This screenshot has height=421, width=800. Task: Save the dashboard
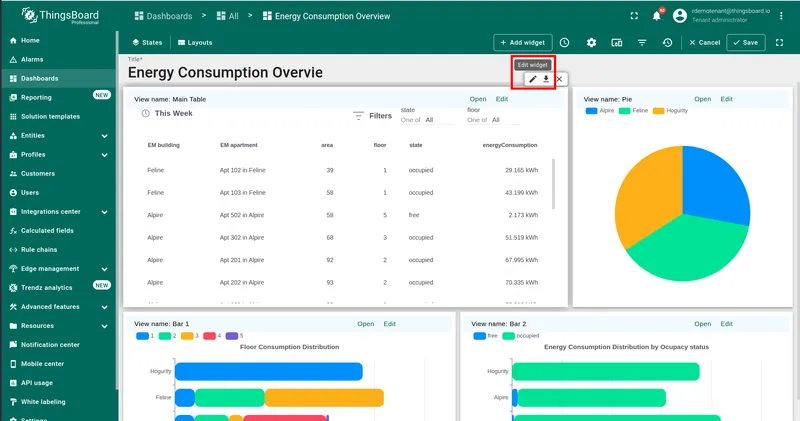pos(745,43)
